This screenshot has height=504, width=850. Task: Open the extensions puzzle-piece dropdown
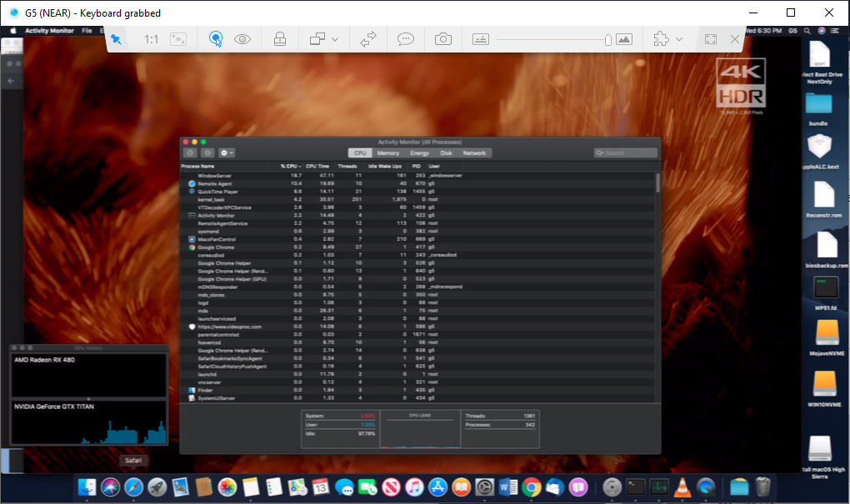coord(667,39)
